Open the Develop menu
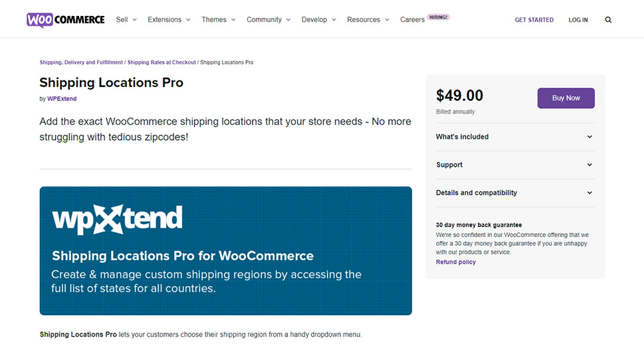Viewport: 644px width, 344px height. coord(318,20)
